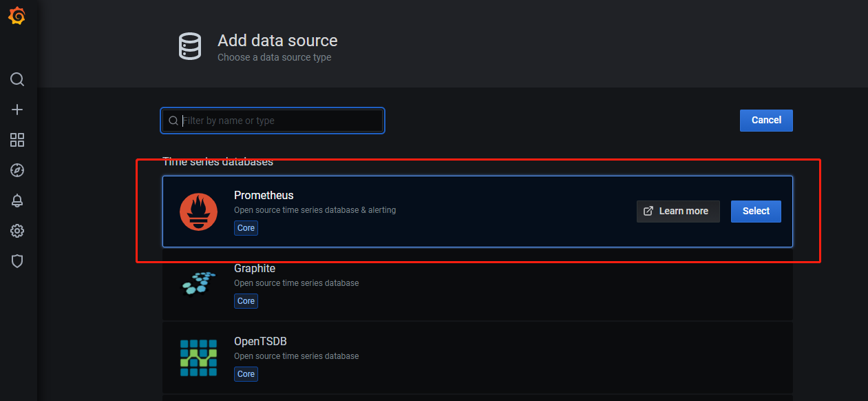Open the Dashboards four-squares icon
This screenshot has width=868, height=401.
point(17,141)
